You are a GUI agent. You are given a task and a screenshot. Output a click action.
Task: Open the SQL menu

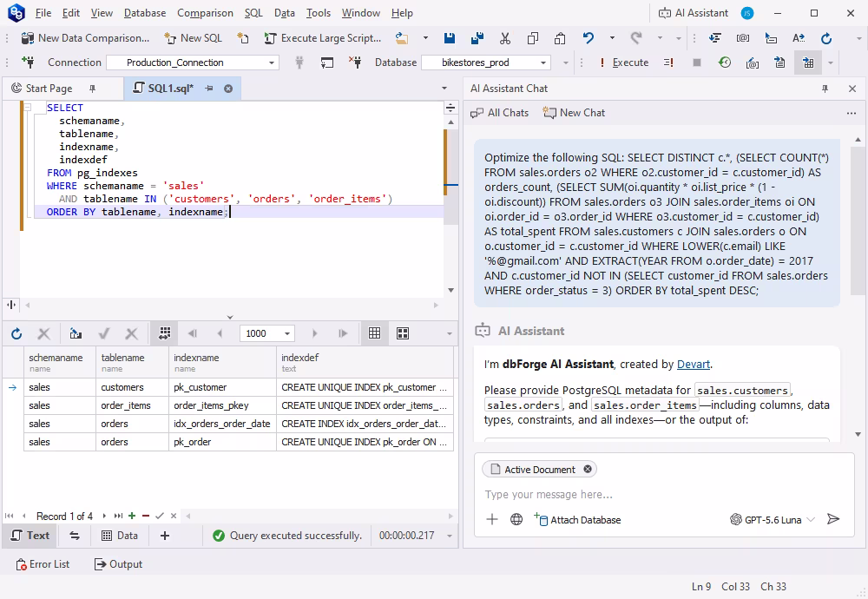click(x=253, y=13)
